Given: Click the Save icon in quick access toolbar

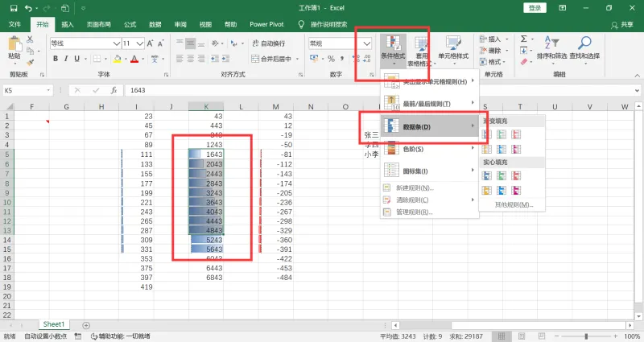Looking at the screenshot, I should pyautogui.click(x=14, y=8).
